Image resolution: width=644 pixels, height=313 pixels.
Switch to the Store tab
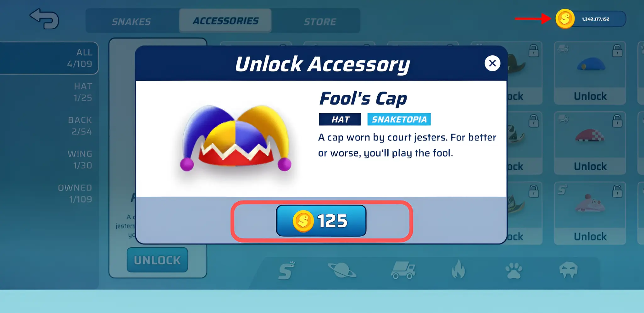pos(320,21)
